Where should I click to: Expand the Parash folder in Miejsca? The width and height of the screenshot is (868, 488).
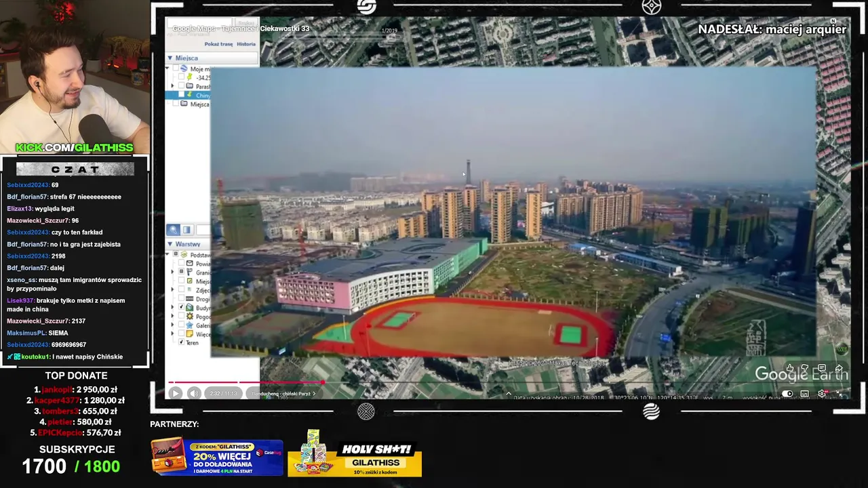click(x=172, y=87)
